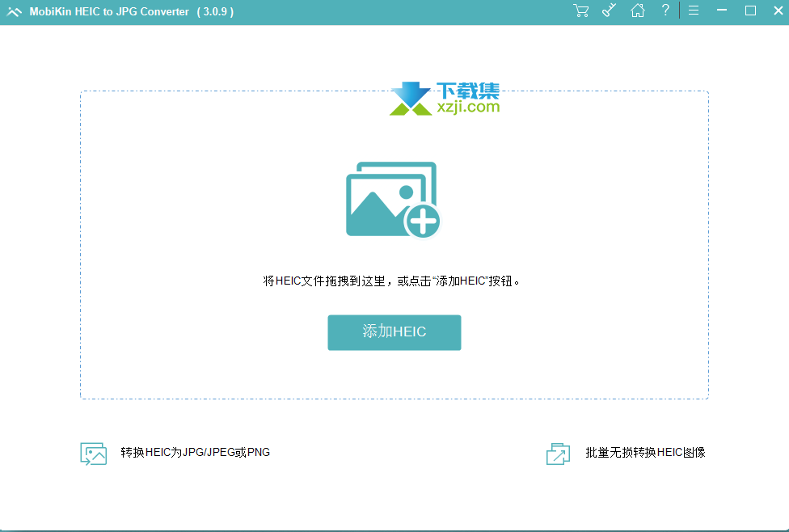Click the text 批量无损转换HEIC图像
The image size is (789, 532).
[x=645, y=453]
